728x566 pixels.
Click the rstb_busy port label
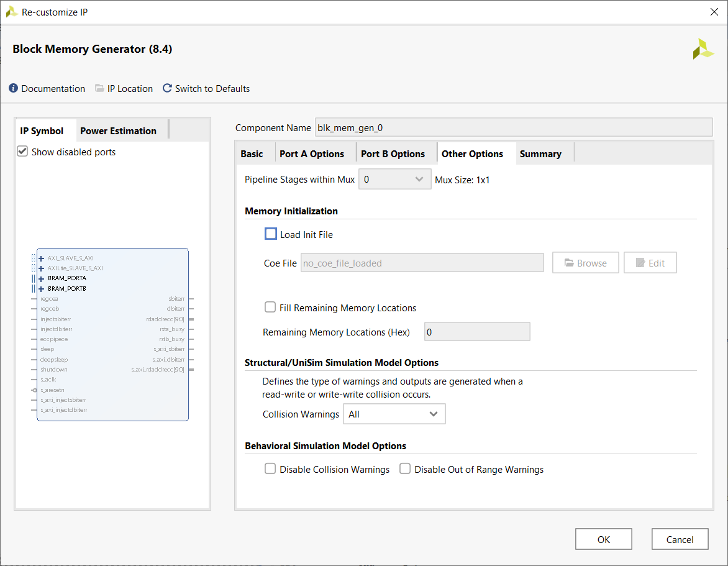[x=172, y=339]
